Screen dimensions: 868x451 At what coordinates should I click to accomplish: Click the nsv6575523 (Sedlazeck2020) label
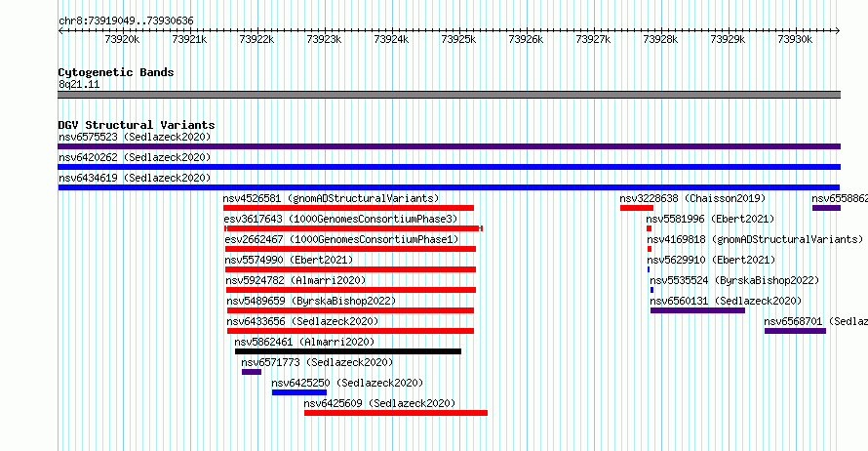pyautogui.click(x=135, y=137)
